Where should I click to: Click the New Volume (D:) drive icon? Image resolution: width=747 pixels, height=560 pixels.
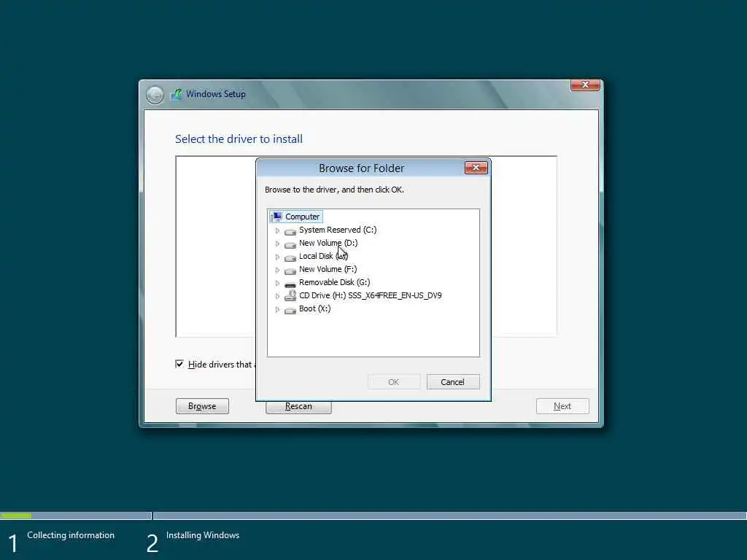coord(290,244)
